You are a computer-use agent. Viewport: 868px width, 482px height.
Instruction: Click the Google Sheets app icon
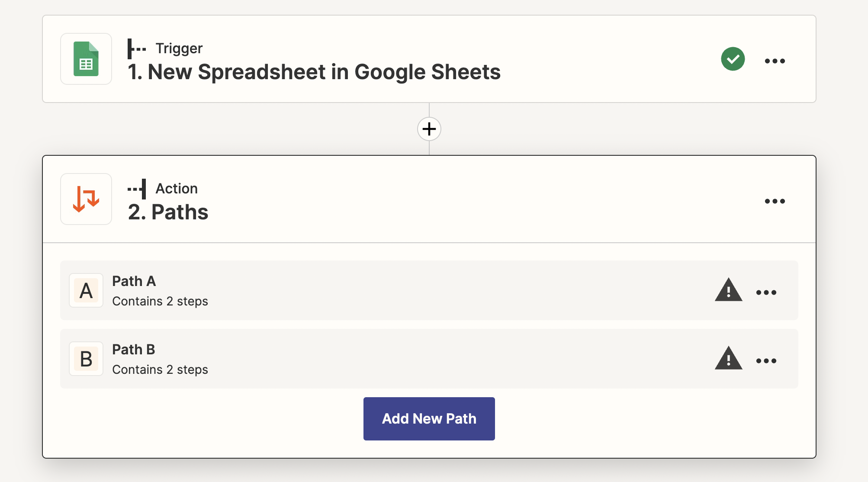pyautogui.click(x=86, y=59)
